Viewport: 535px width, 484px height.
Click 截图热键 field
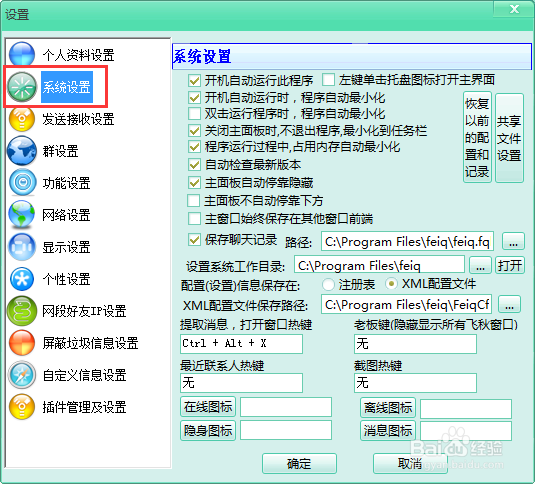click(x=415, y=383)
